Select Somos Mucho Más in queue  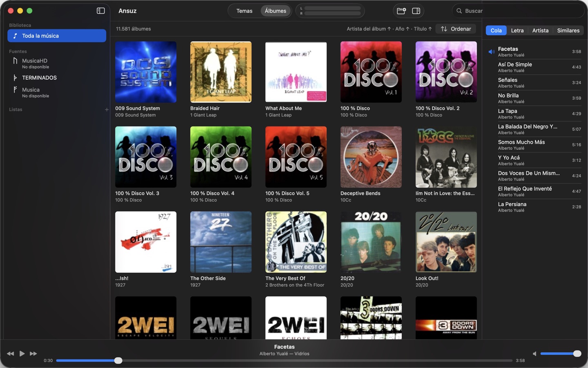535,145
